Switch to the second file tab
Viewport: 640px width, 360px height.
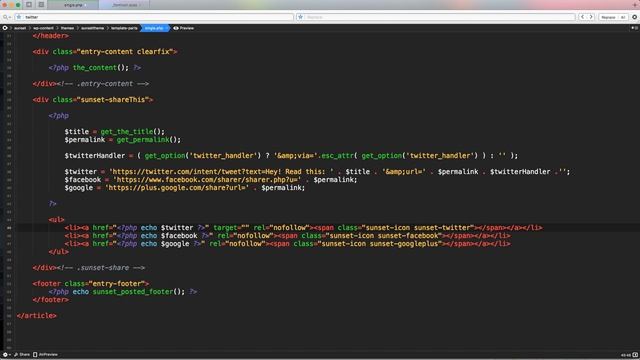(x=124, y=5)
